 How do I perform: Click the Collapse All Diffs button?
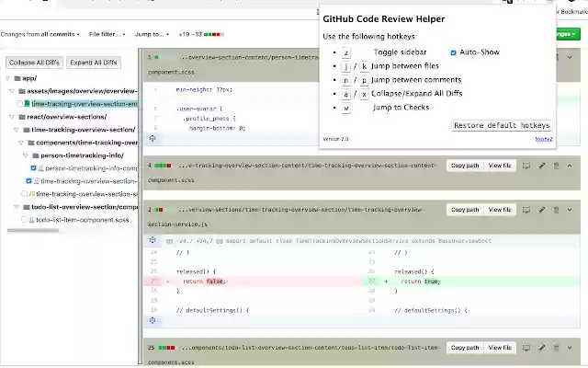[34, 63]
